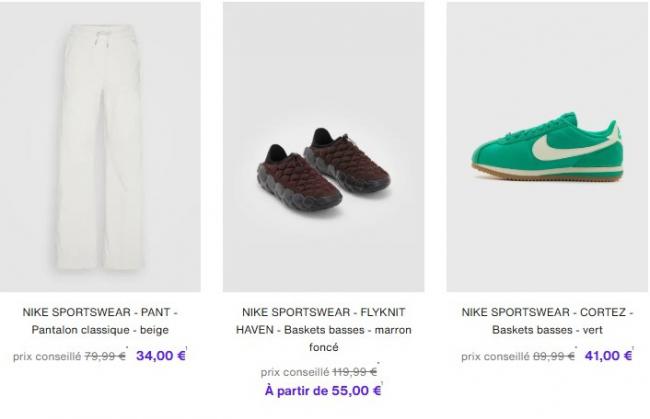
Task: Click the left dark brown Flyknit shoe
Action: [299, 181]
